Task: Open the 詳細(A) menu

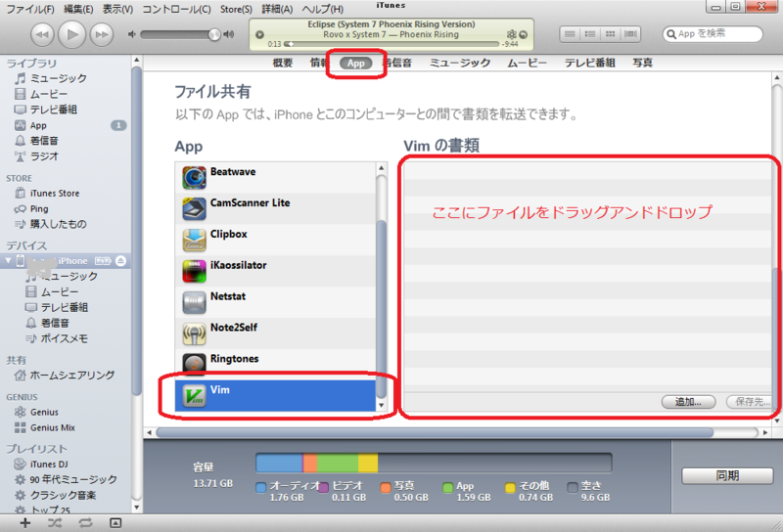Action: pyautogui.click(x=277, y=9)
